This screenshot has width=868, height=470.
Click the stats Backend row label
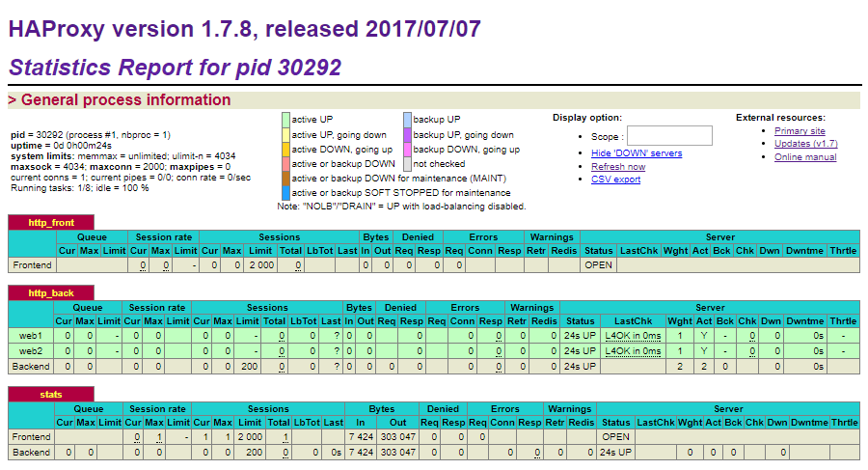click(x=31, y=453)
